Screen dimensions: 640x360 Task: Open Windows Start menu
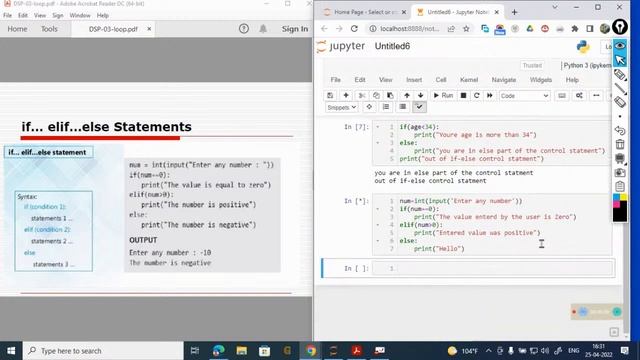pyautogui.click(x=11, y=351)
